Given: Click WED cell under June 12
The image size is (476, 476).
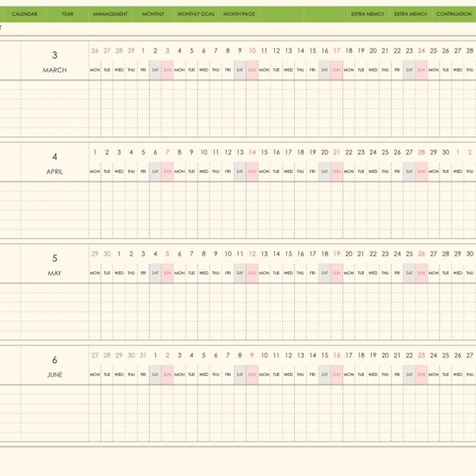Looking at the screenshot, I should coord(288,375).
